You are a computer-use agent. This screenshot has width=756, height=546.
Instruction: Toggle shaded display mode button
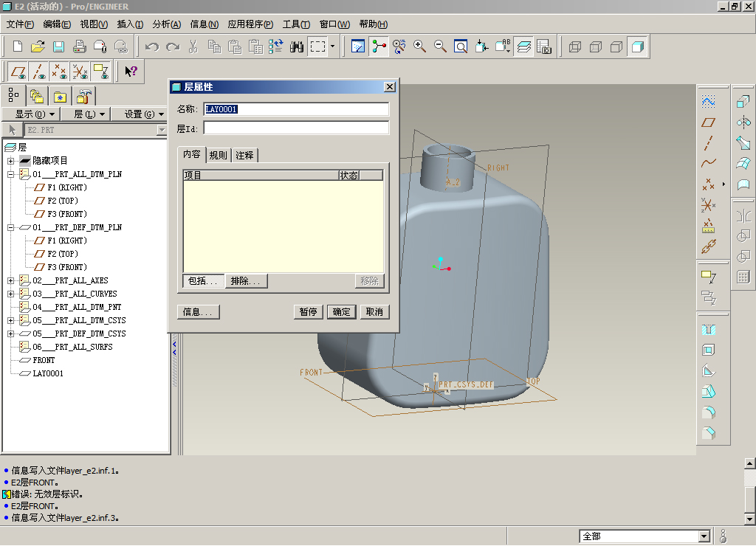coord(637,47)
